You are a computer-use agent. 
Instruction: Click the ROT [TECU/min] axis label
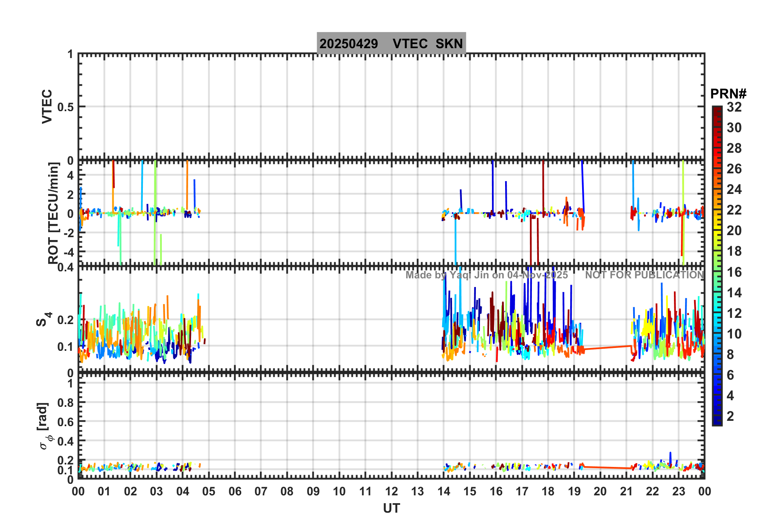pos(53,212)
